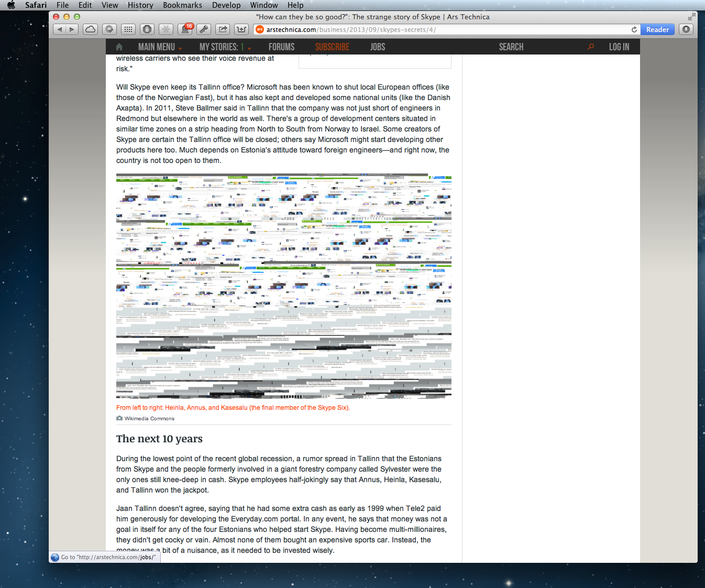Open the Forums section

point(282,47)
